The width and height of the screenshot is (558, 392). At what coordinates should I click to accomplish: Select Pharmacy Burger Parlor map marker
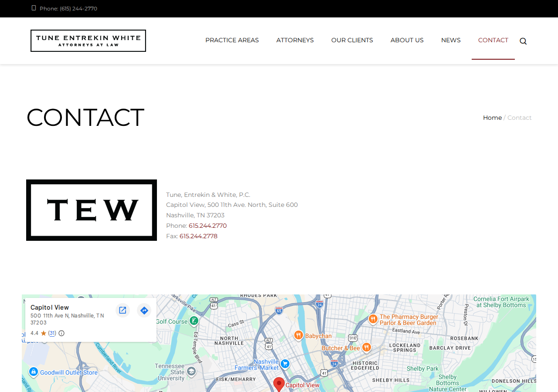point(373,319)
